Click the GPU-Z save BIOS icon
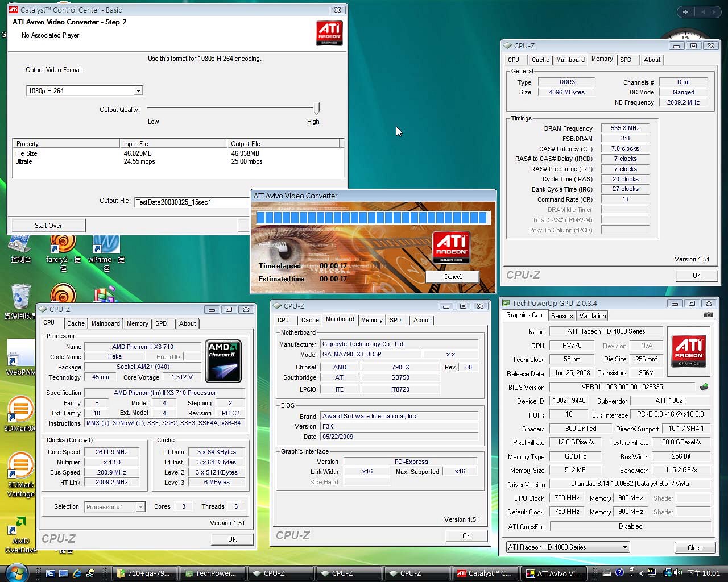Viewport: 728px width, 582px height. pos(704,387)
